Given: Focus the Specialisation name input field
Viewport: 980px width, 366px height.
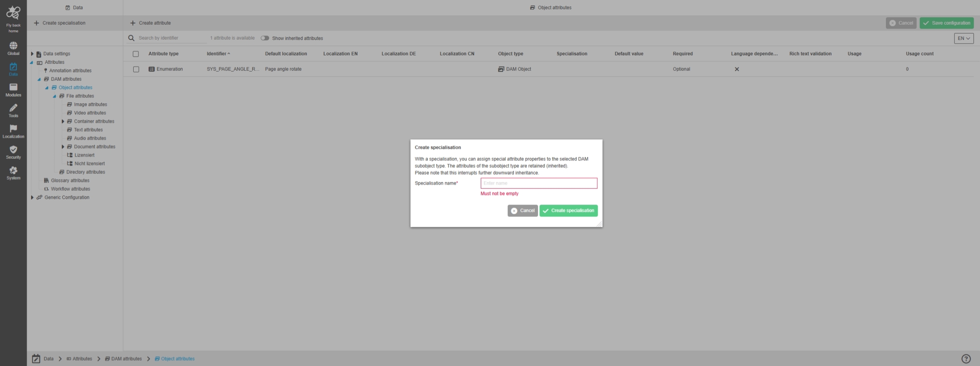Looking at the screenshot, I should 539,183.
